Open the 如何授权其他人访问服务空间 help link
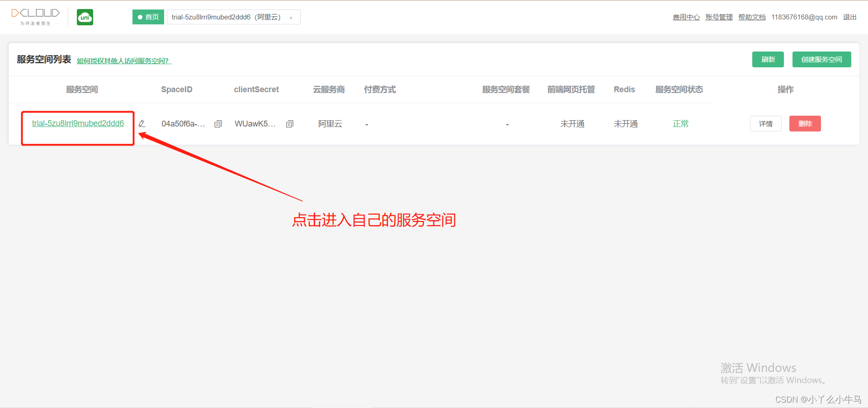The height and width of the screenshot is (408, 868). click(x=124, y=61)
